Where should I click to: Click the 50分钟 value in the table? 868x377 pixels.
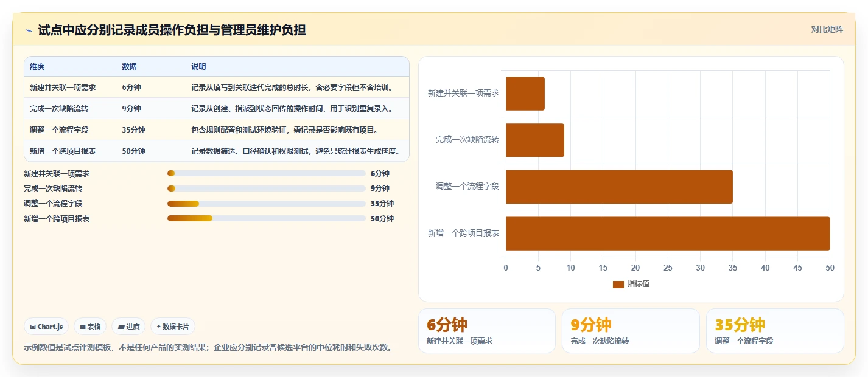click(133, 151)
